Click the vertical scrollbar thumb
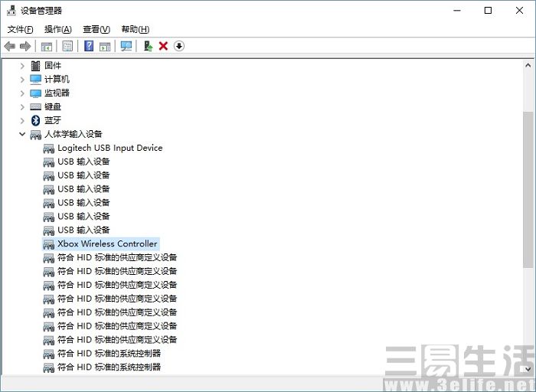 click(528, 190)
